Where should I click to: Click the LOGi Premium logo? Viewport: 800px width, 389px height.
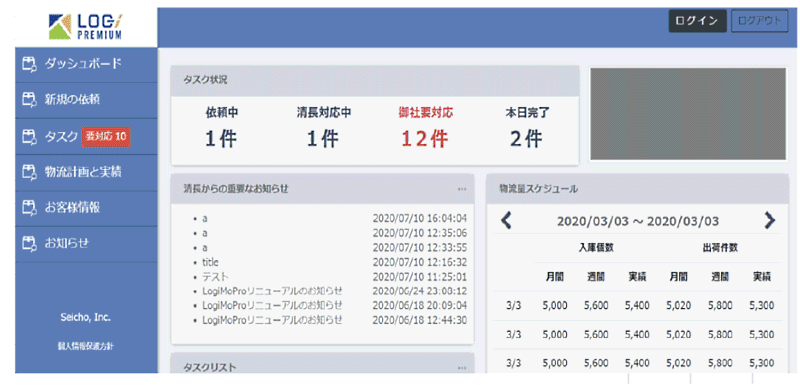pyautogui.click(x=85, y=27)
